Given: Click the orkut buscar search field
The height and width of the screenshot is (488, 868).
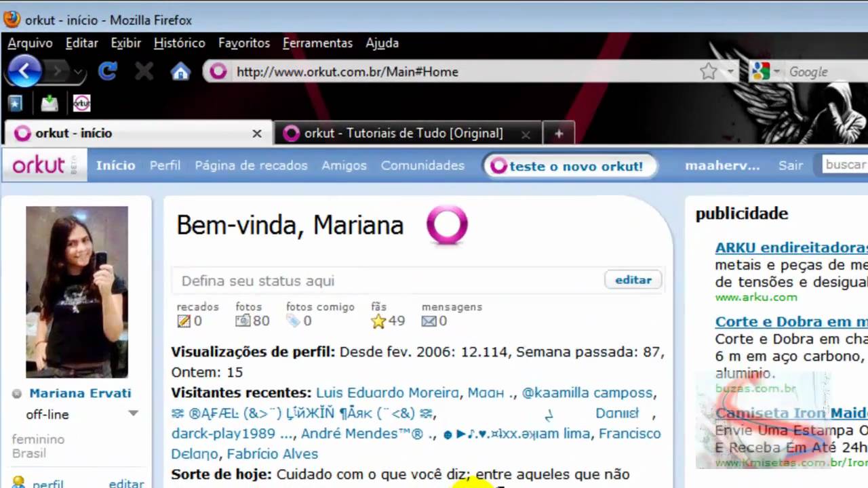Looking at the screenshot, I should coord(845,165).
